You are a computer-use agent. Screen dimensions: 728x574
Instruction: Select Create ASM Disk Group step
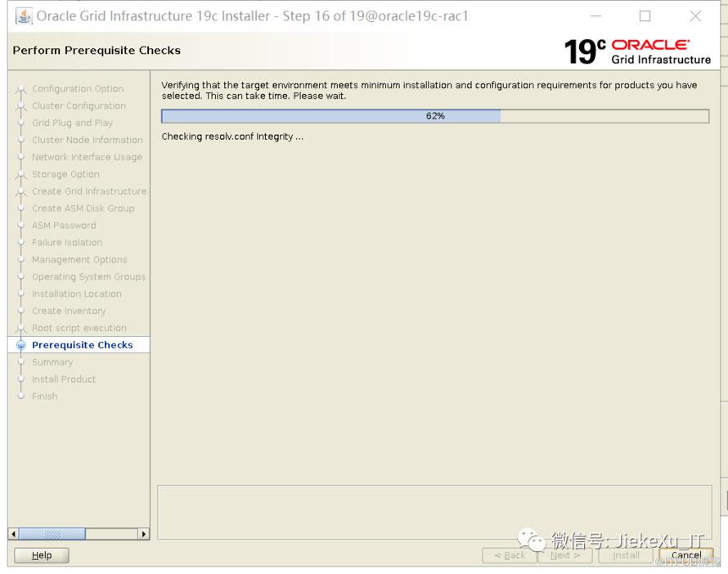pos(83,209)
